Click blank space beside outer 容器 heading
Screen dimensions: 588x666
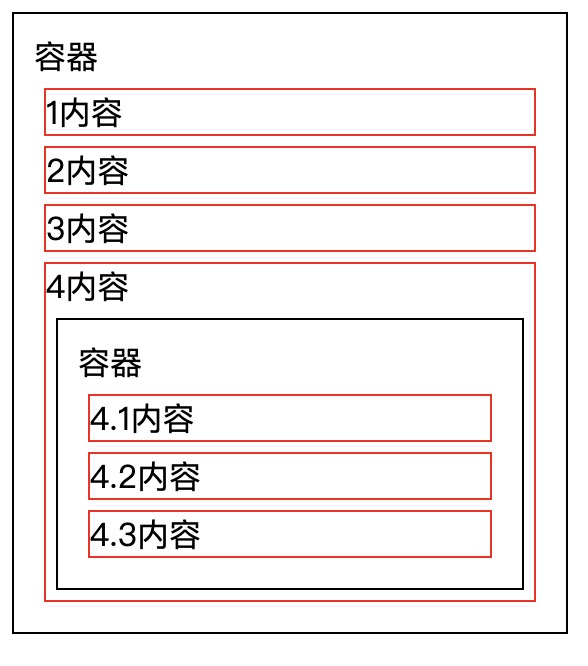pyautogui.click(x=331, y=57)
